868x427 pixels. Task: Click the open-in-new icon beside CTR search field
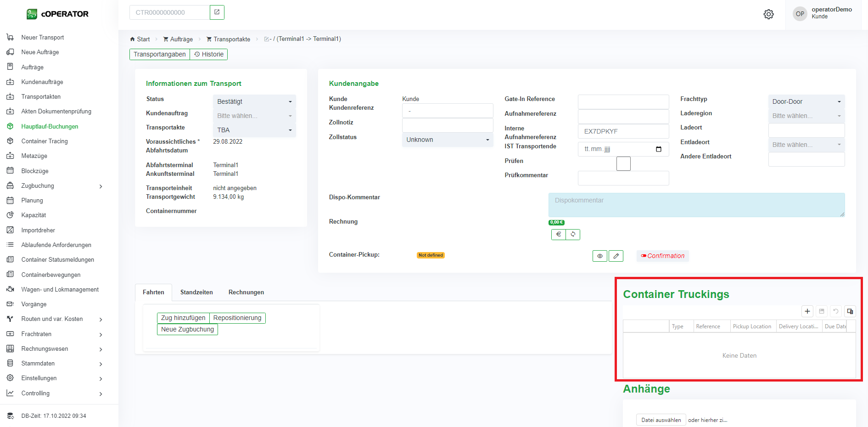coord(217,12)
